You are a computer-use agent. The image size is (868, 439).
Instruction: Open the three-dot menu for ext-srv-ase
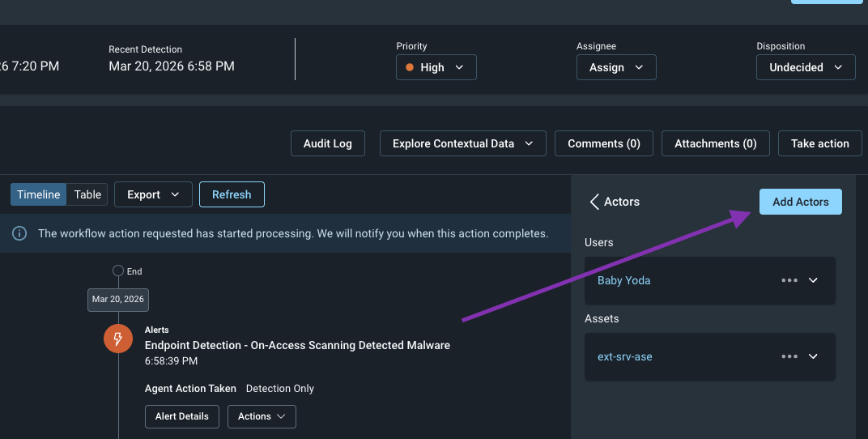789,356
